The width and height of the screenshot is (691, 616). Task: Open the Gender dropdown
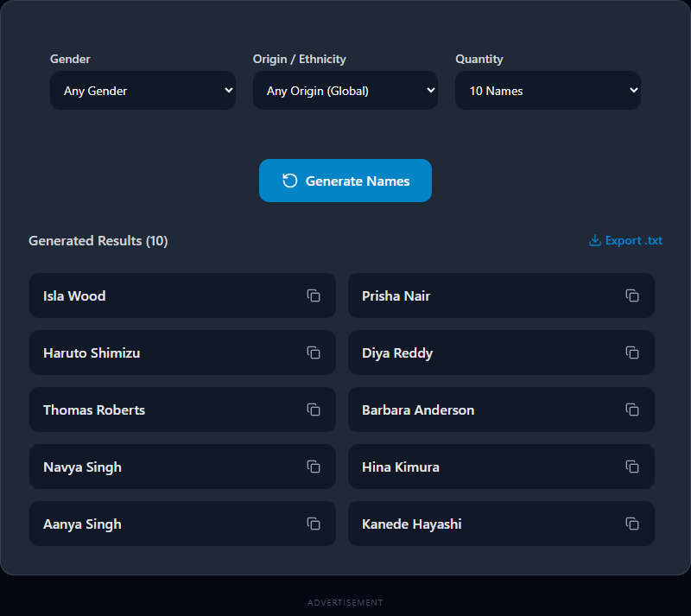tap(143, 91)
